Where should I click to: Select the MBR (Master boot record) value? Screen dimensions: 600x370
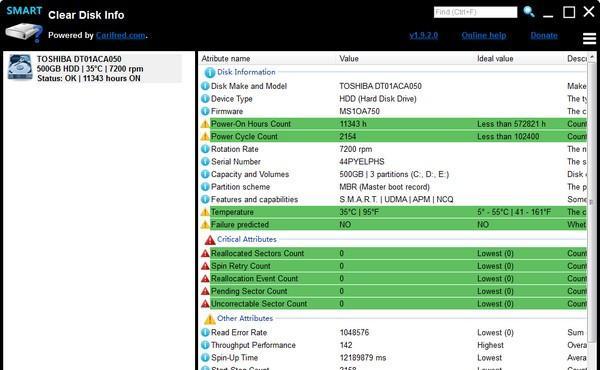click(x=384, y=187)
